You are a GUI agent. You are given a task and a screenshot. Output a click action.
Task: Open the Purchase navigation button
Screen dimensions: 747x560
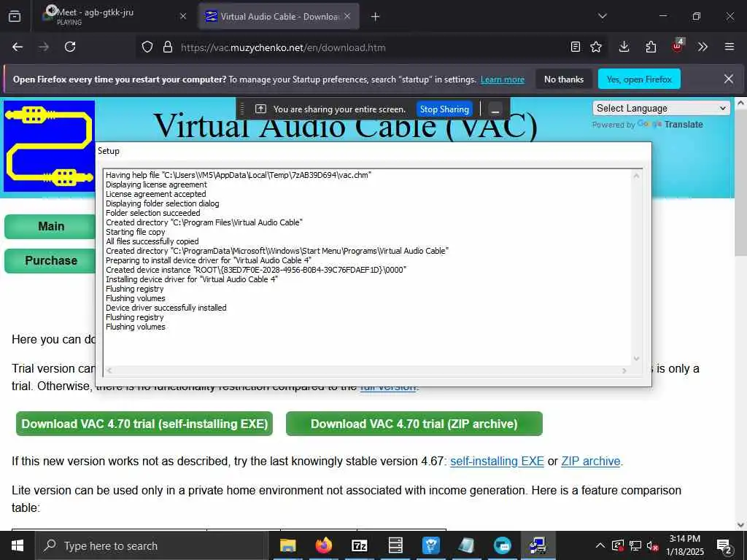pos(50,261)
